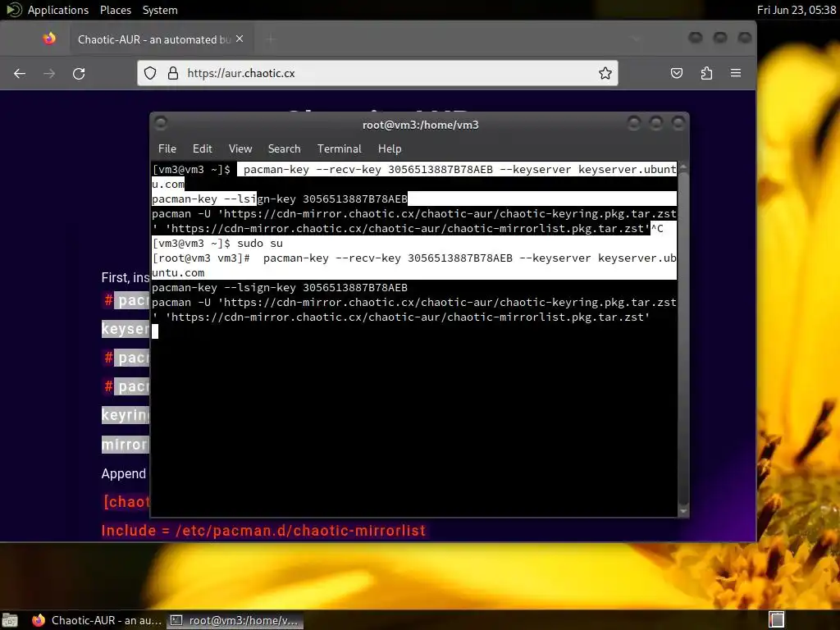Open terminal Edit menu
The height and width of the screenshot is (630, 840).
[203, 149]
